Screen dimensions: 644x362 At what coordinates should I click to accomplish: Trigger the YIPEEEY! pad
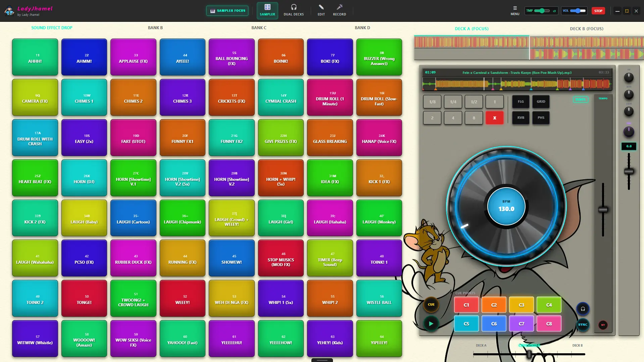pyautogui.click(x=379, y=339)
